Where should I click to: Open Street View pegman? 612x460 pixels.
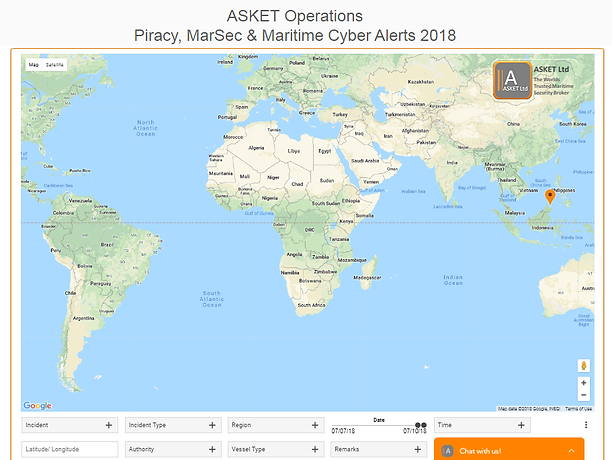(x=584, y=366)
